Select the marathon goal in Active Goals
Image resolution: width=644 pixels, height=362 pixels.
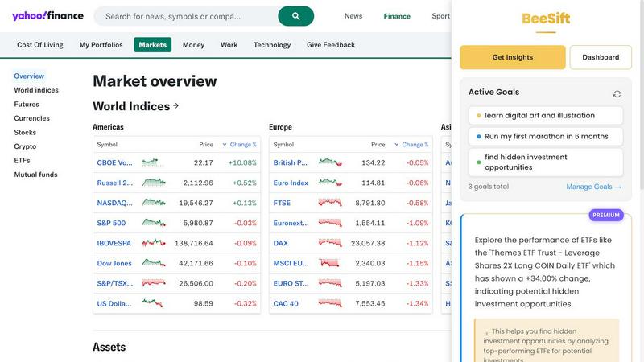point(546,137)
